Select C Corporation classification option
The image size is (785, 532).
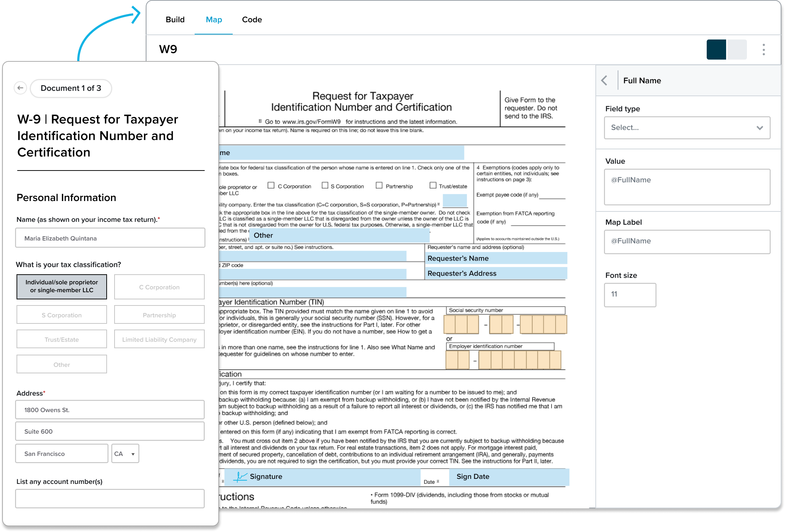[x=159, y=287]
